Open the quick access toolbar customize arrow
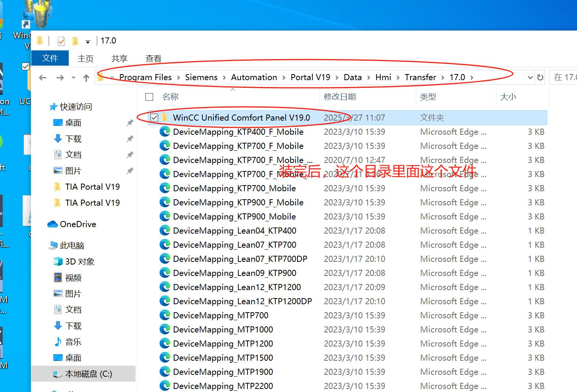 pos(88,42)
